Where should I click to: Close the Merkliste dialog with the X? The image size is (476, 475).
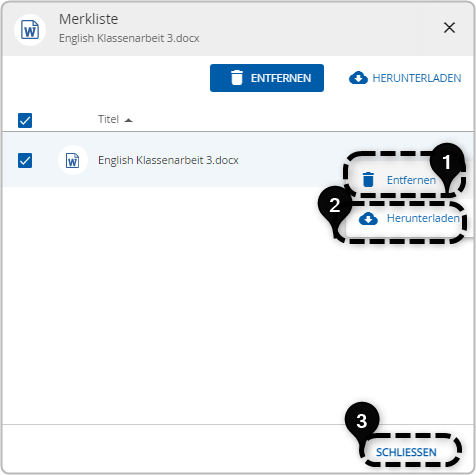pyautogui.click(x=449, y=28)
